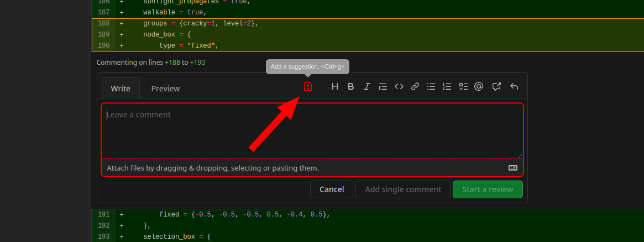The width and height of the screenshot is (644, 242).
Task: Click the attach files drop area text
Action: coord(213,168)
